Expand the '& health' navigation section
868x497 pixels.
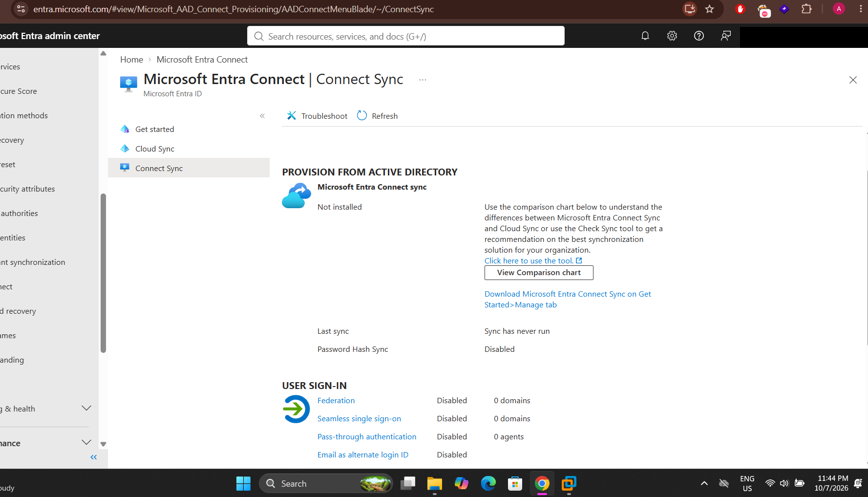click(x=86, y=408)
